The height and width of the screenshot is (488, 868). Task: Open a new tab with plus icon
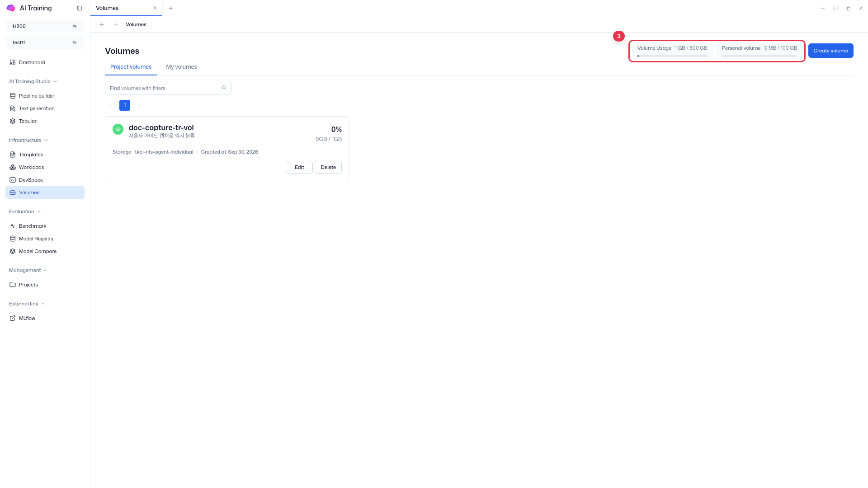pyautogui.click(x=171, y=8)
